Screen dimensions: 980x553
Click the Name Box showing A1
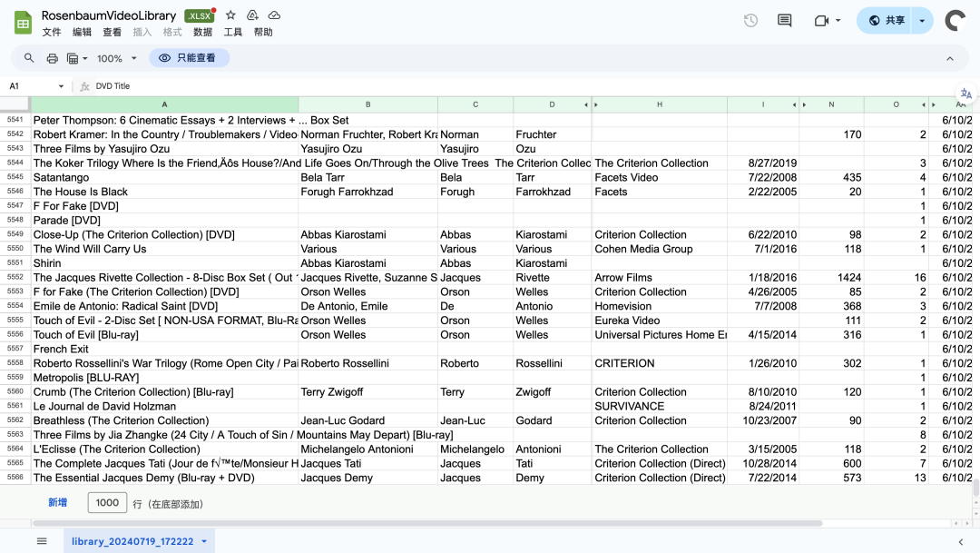pos(31,86)
